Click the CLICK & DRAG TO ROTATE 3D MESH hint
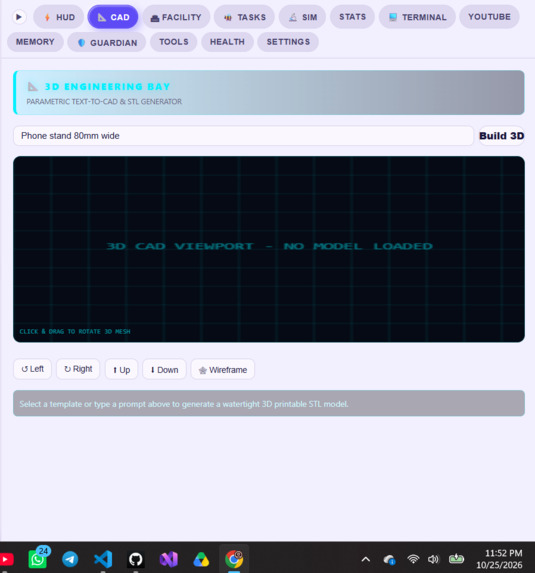The width and height of the screenshot is (535, 573). point(75,331)
